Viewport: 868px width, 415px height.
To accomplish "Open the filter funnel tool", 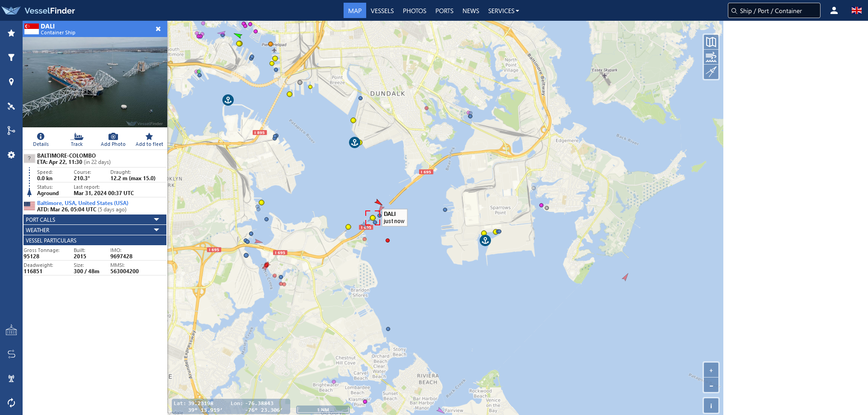I will pyautogui.click(x=11, y=57).
